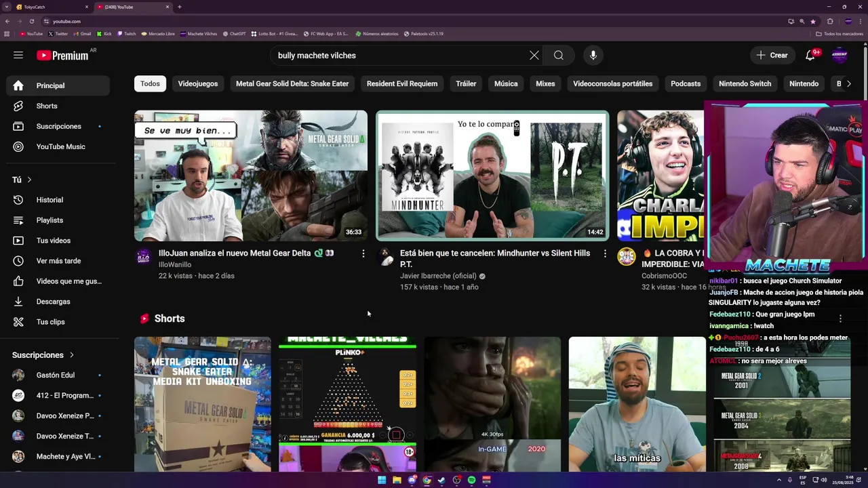Open Plinko Machete_Vilches short
The image size is (868, 488).
point(347,404)
